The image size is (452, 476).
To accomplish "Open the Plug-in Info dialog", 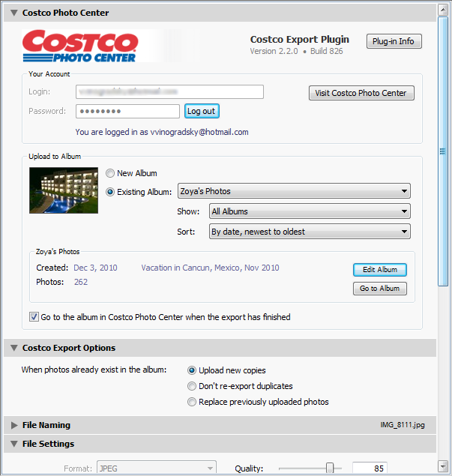I will click(x=394, y=41).
